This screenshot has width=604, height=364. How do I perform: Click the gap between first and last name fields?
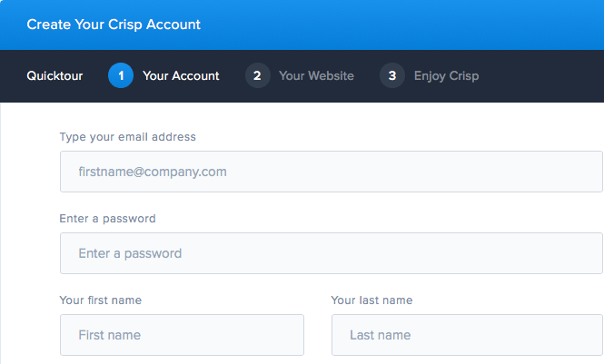click(318, 335)
